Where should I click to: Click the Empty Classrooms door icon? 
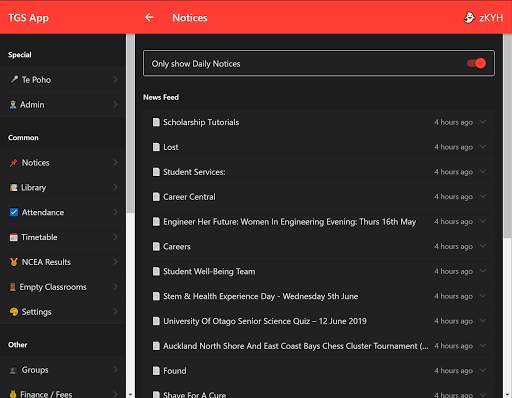pyautogui.click(x=13, y=287)
